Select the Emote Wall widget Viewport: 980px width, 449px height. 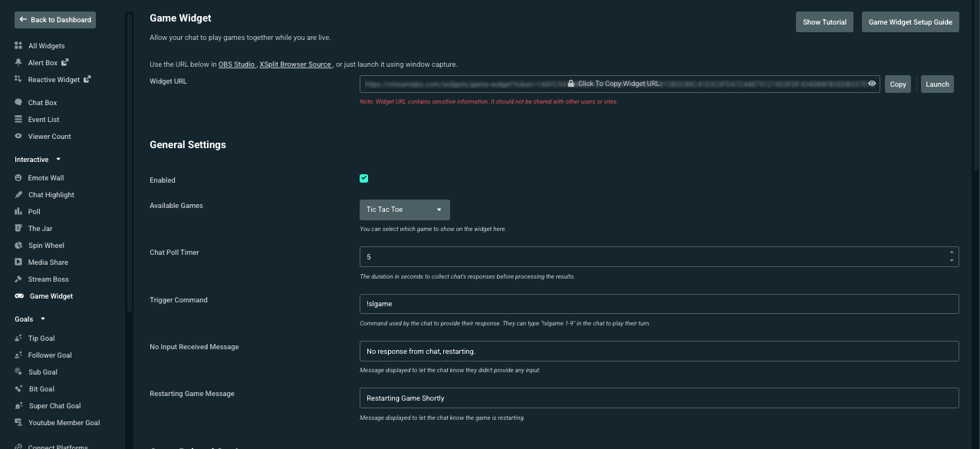pos(46,177)
